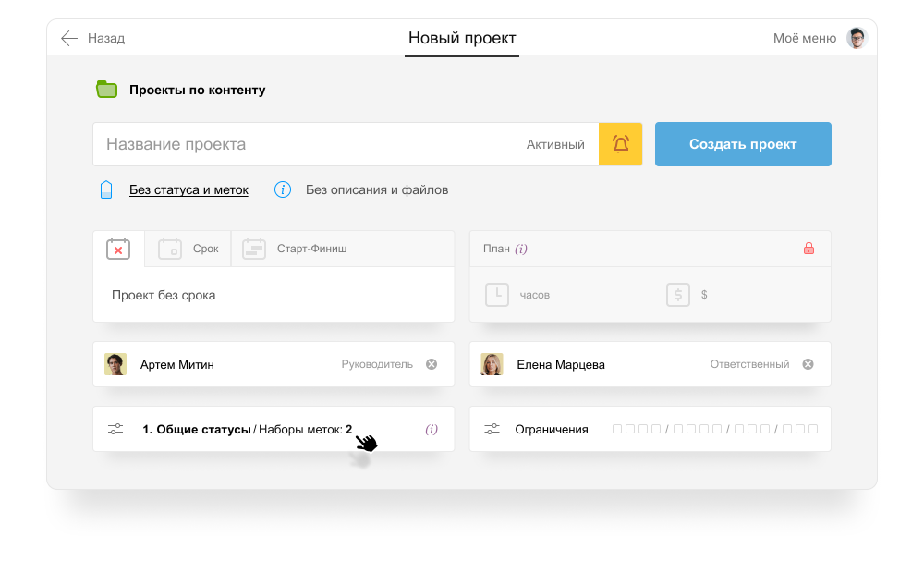
Task: Click the info (i) in statuses row
Action: (432, 429)
